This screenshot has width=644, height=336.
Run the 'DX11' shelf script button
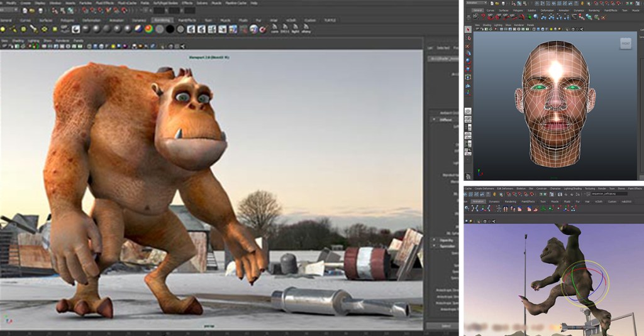coord(285,29)
